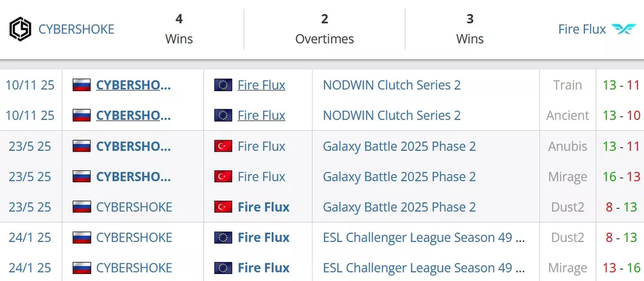Open NODWIN Clutch Series 2 Train event

pyautogui.click(x=391, y=85)
